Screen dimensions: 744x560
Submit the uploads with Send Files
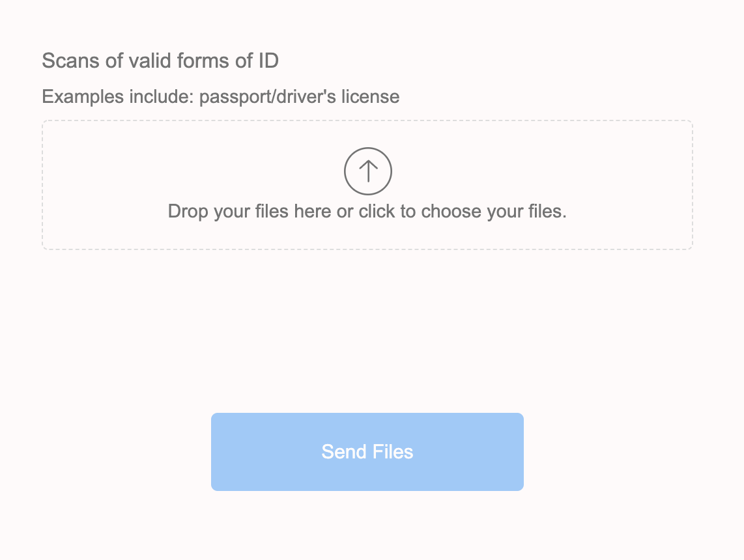coord(367,452)
